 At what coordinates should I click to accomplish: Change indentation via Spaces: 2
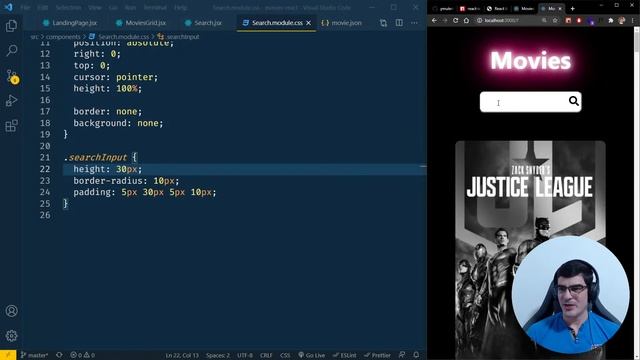pyautogui.click(x=218, y=355)
